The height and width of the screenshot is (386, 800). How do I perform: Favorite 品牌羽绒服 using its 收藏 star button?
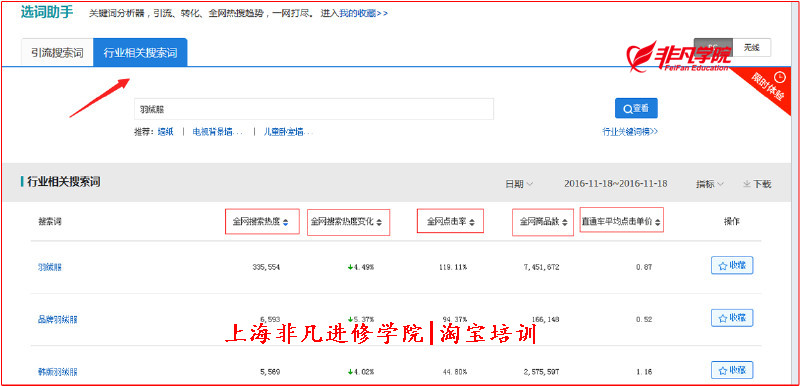coord(732,318)
